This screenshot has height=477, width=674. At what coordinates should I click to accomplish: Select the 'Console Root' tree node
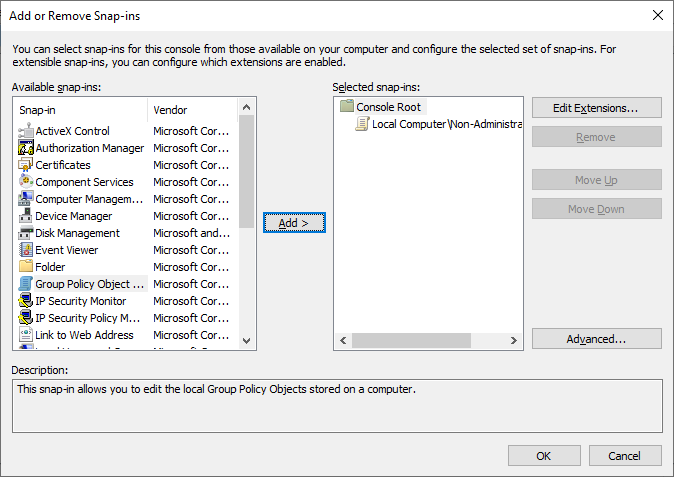point(388,107)
